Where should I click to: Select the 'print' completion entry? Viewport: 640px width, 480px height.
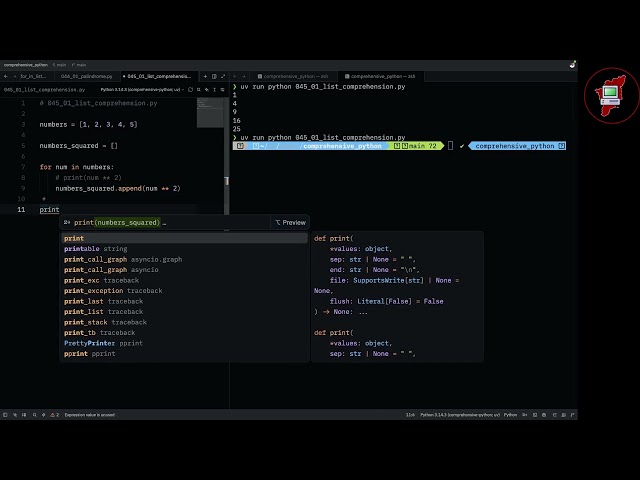(184, 238)
